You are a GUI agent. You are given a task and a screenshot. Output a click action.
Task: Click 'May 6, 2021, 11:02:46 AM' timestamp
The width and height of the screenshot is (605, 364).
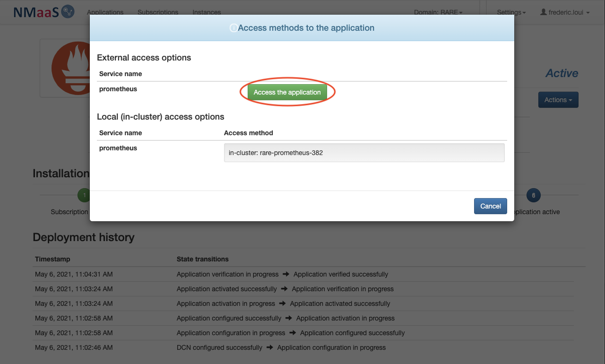tap(74, 347)
